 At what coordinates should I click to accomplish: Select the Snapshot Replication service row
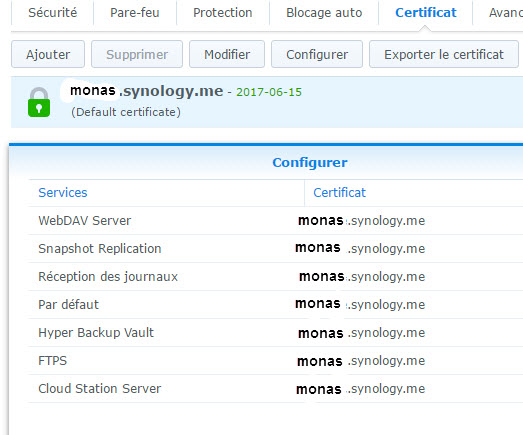[x=276, y=249]
